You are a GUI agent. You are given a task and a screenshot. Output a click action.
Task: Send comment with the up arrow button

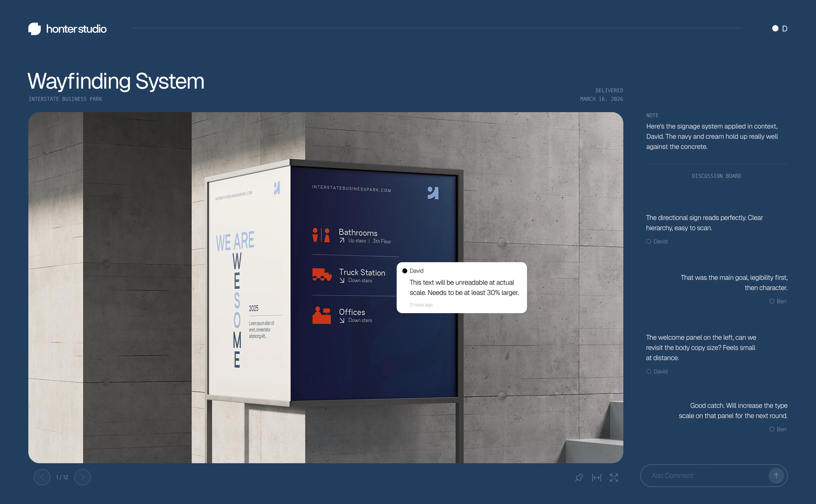(x=776, y=476)
